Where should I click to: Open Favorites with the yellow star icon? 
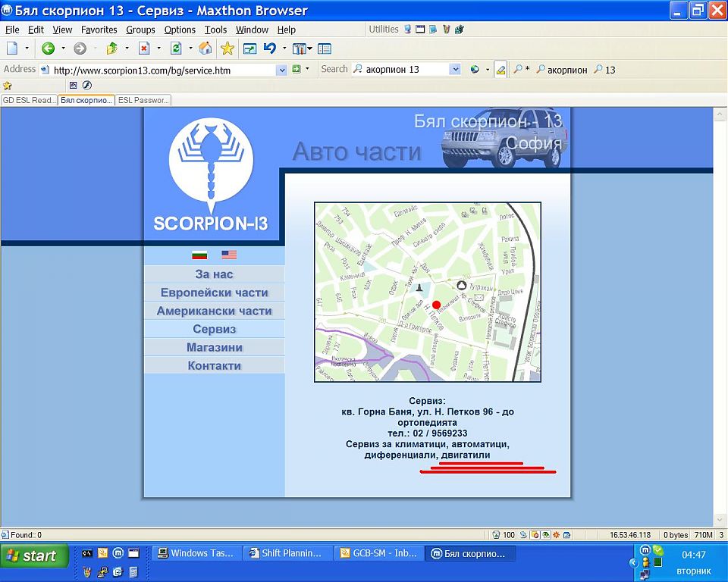(227, 48)
